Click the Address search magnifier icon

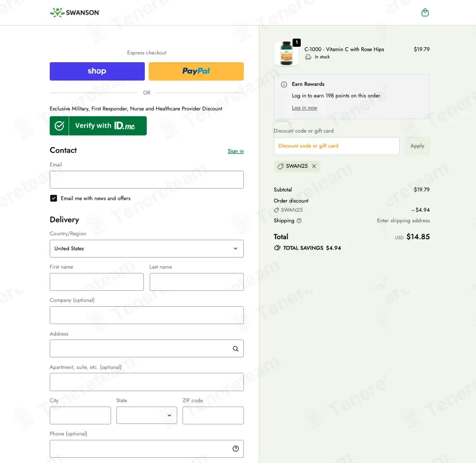point(236,349)
